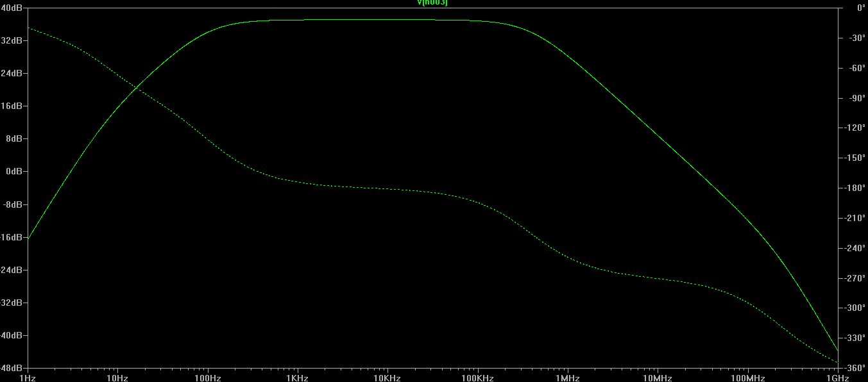This screenshot has width=868, height=382.
Task: Click the 1KHz frequency axis label
Action: [x=297, y=378]
